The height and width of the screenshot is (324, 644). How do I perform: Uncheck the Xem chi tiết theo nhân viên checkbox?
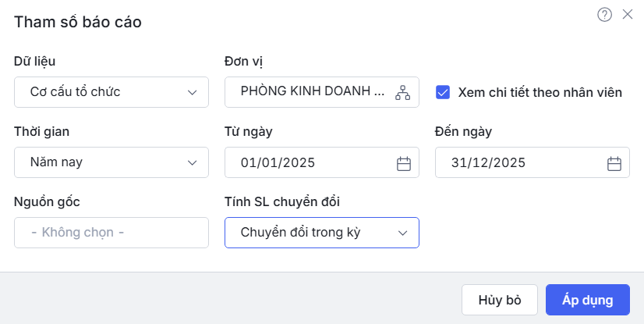point(443,92)
